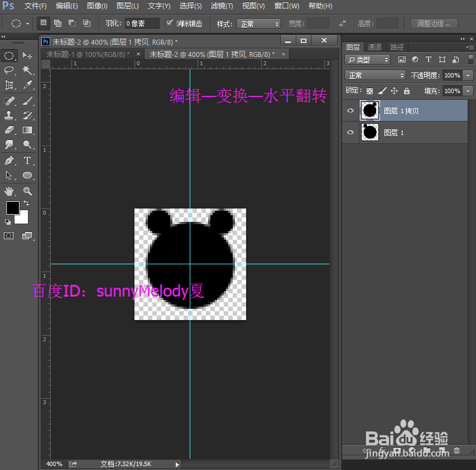Select the Eyedropper tool
The width and height of the screenshot is (476, 470).
tap(27, 85)
